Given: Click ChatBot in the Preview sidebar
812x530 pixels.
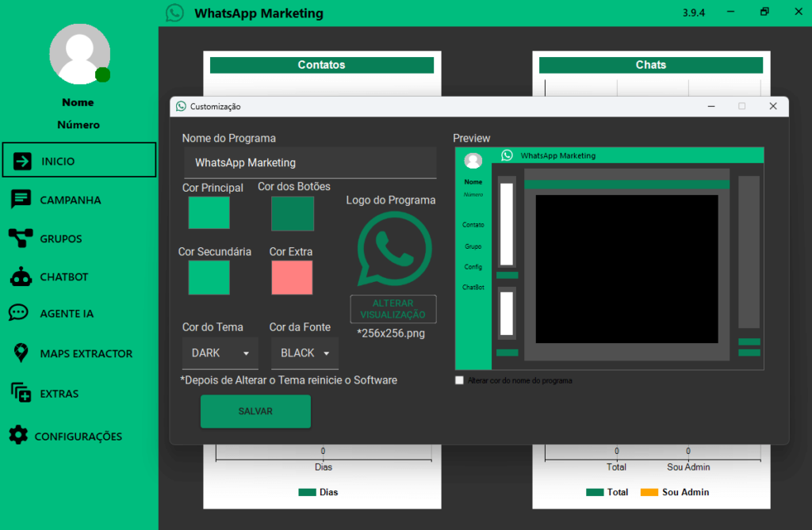Looking at the screenshot, I should pyautogui.click(x=473, y=287).
